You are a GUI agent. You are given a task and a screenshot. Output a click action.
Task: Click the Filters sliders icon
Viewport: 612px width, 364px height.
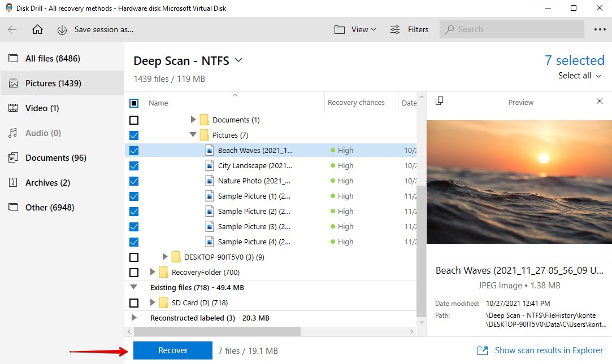tap(395, 29)
